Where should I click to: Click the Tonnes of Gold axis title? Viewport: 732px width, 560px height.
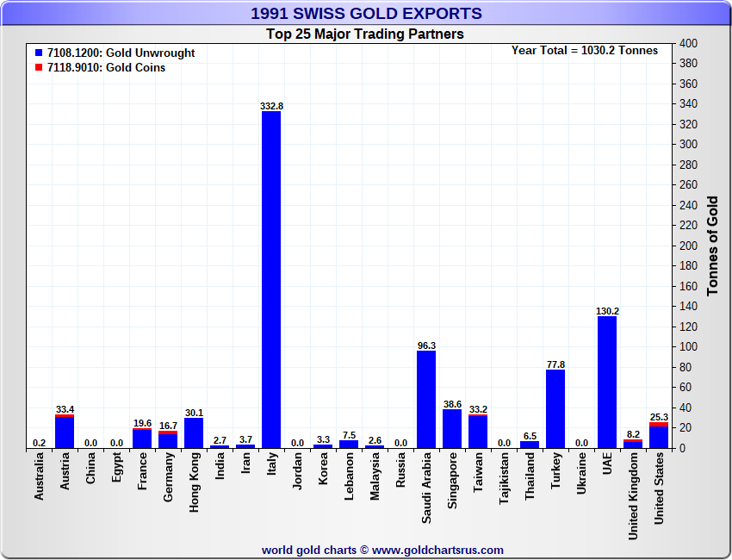point(712,246)
